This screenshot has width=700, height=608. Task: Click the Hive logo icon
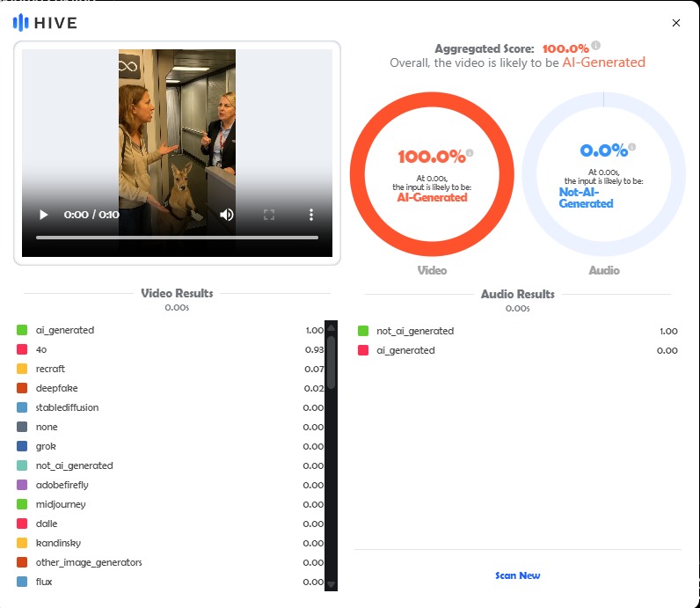tap(20, 23)
